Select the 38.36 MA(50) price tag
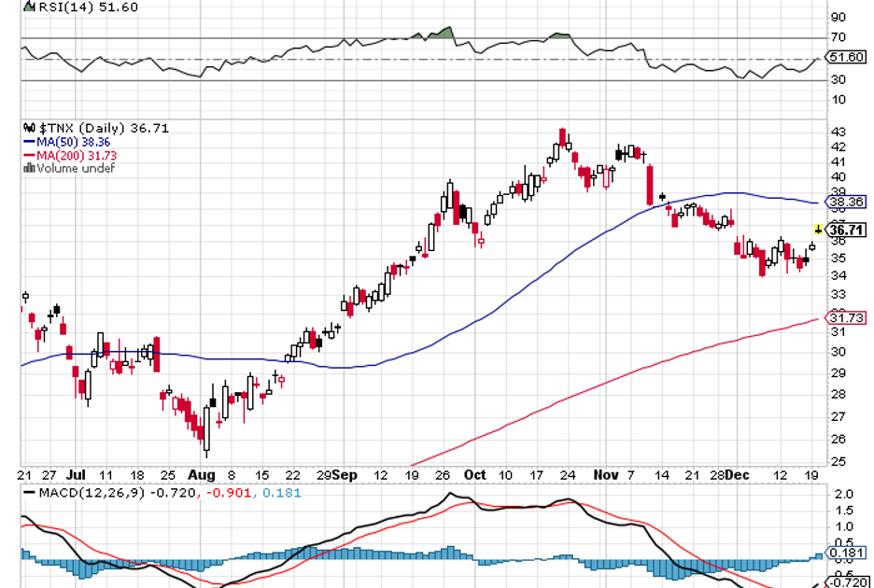The image size is (874, 588). (846, 202)
